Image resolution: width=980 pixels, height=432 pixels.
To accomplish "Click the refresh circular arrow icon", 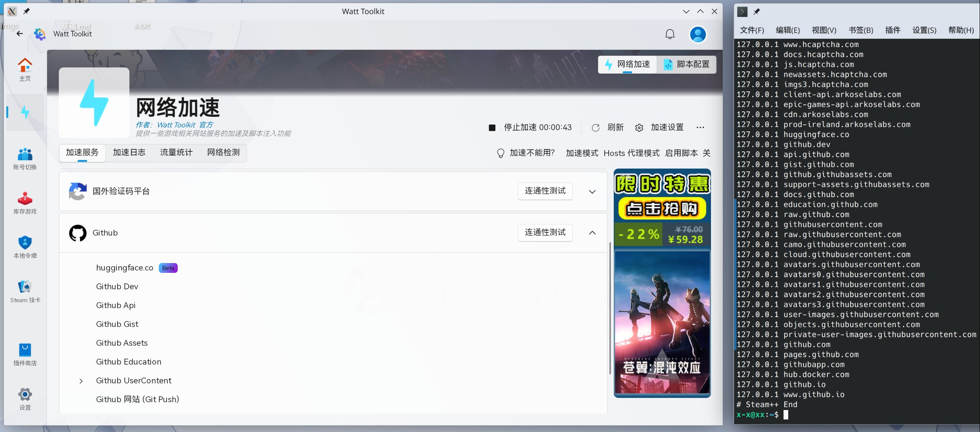I will (x=595, y=127).
